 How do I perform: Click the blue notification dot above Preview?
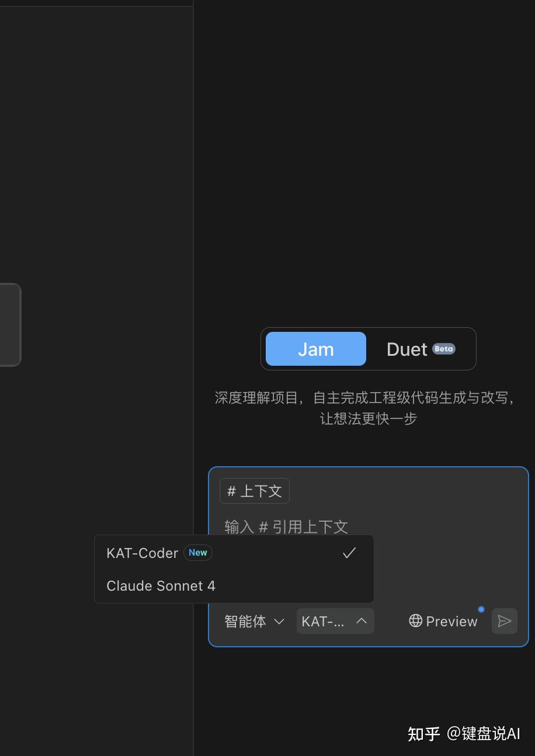pos(481,609)
